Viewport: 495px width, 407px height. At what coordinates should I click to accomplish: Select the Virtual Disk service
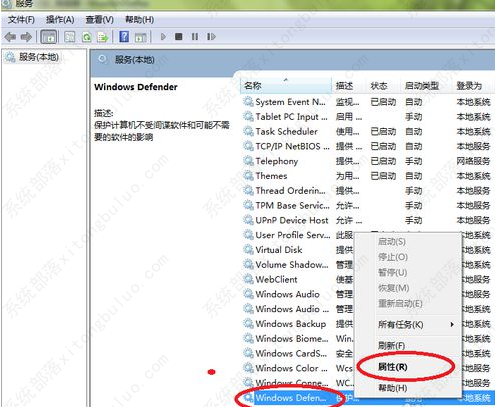(x=279, y=250)
